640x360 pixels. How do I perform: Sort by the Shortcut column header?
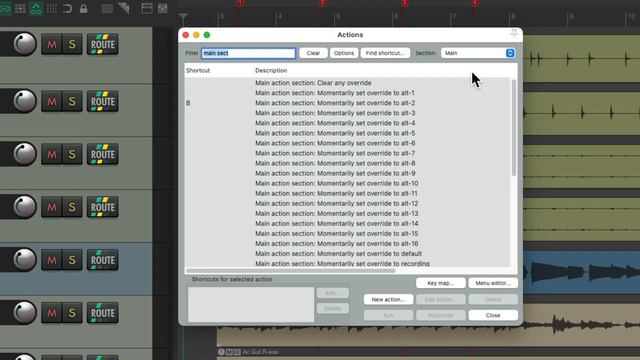pyautogui.click(x=198, y=70)
